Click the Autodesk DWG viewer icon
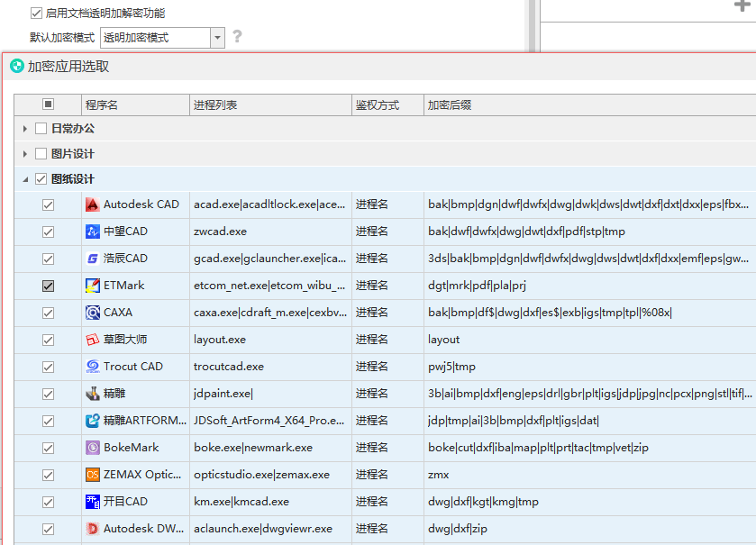Image resolution: width=756 pixels, height=545 pixels. 93,529
